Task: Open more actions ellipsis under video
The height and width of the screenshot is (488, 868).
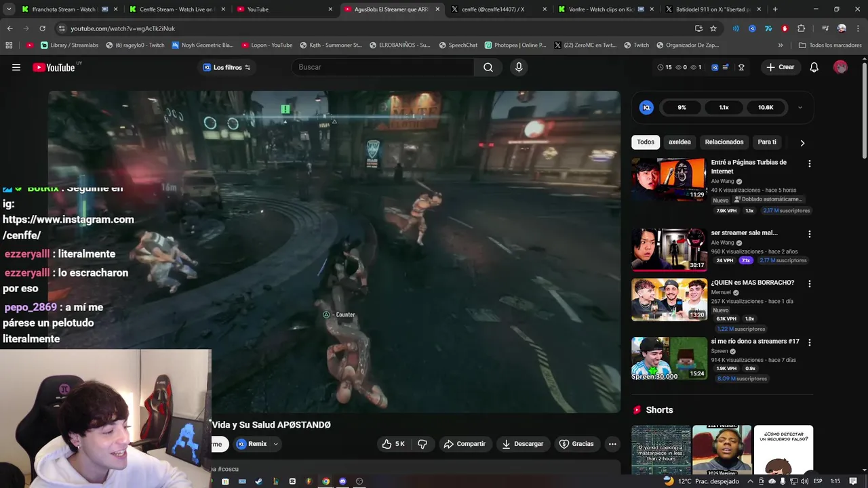Action: coord(612,444)
